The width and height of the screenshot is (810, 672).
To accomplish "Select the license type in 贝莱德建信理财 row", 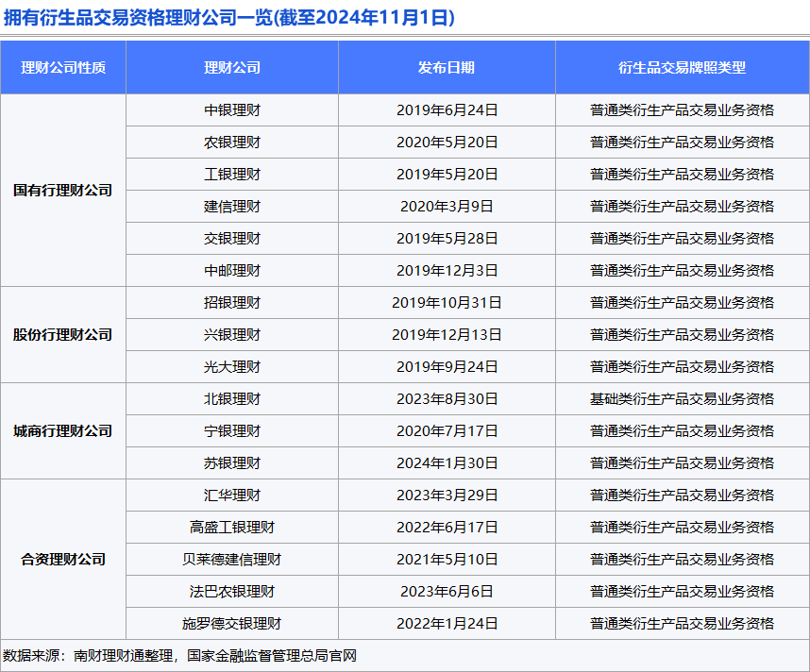I will [x=683, y=560].
